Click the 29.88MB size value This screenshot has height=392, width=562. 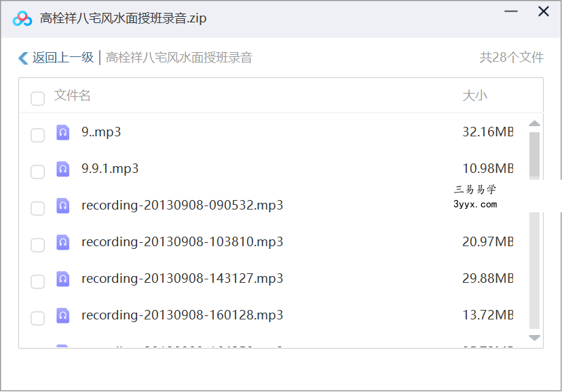[x=488, y=279]
